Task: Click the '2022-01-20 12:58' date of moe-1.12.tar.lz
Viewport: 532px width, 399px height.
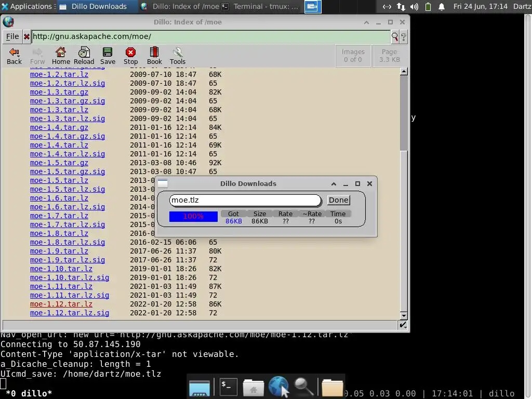Action: click(163, 304)
